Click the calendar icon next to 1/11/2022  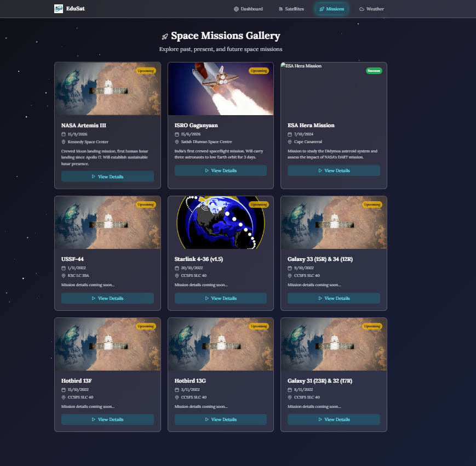pyautogui.click(x=64, y=268)
